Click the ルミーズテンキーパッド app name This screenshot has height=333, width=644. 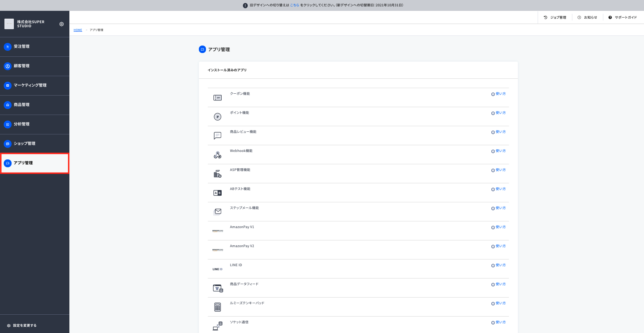(247, 303)
